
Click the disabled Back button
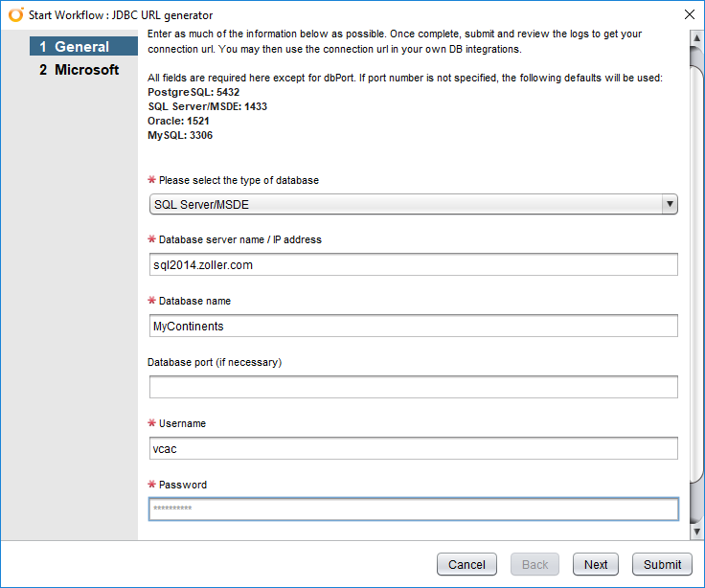tap(535, 564)
